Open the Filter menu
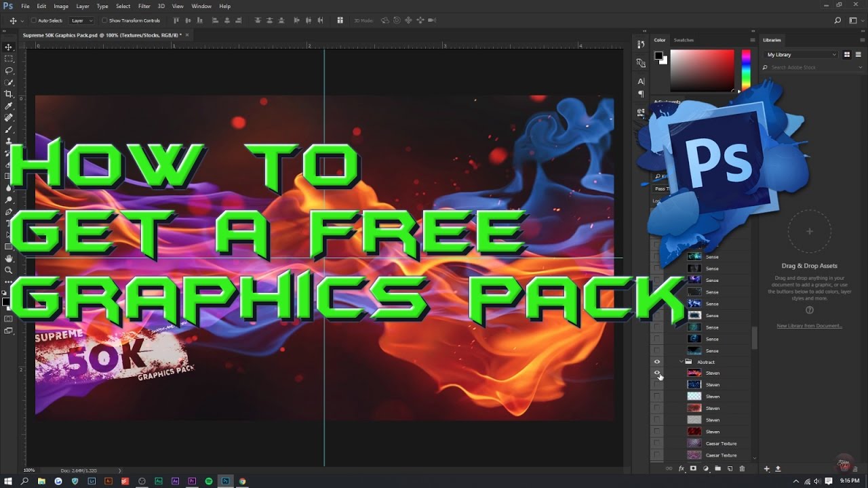 [x=144, y=6]
